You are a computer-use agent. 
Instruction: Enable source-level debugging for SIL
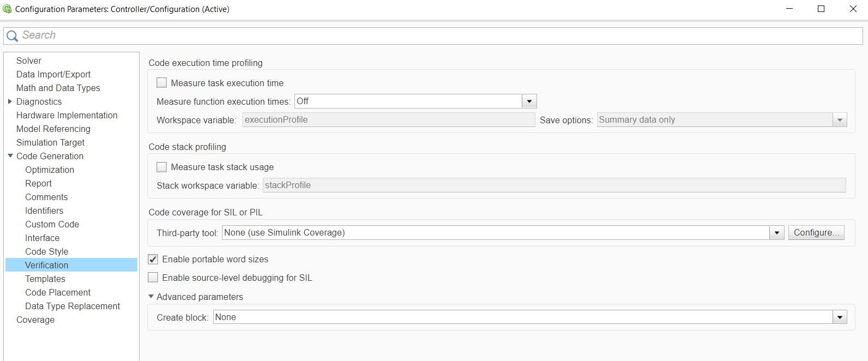[x=153, y=278]
